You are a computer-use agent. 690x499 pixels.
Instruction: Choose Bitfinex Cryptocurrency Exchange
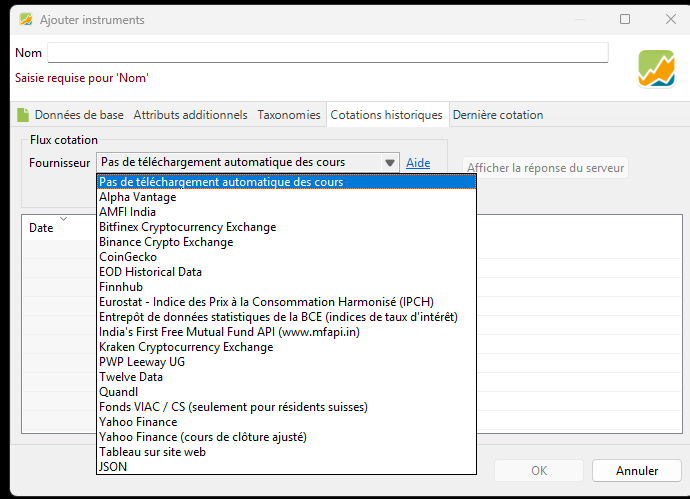click(x=286, y=227)
